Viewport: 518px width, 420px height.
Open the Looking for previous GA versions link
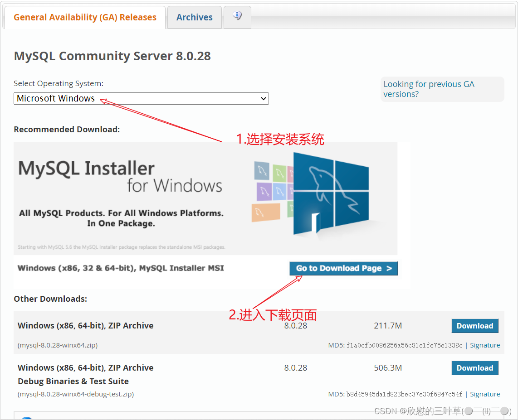click(429, 89)
